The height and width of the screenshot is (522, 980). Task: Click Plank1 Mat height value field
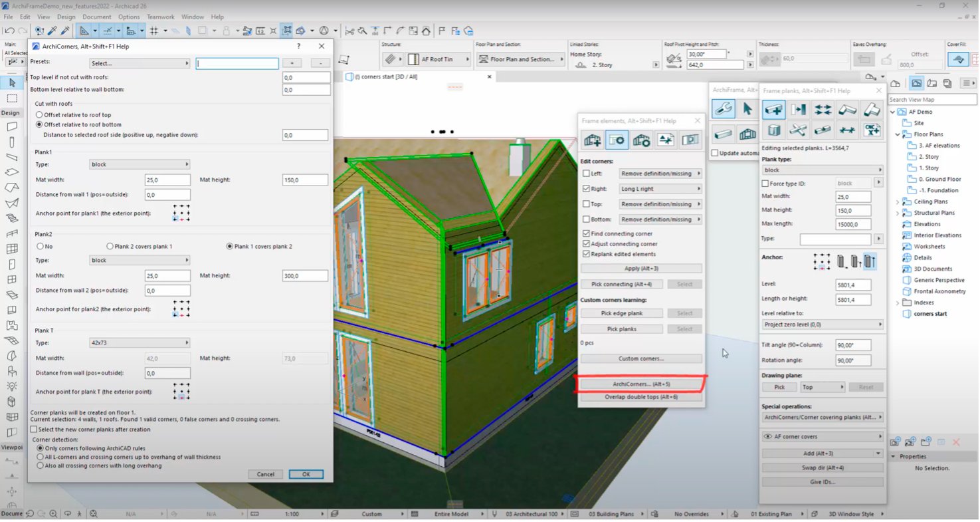[306, 180]
